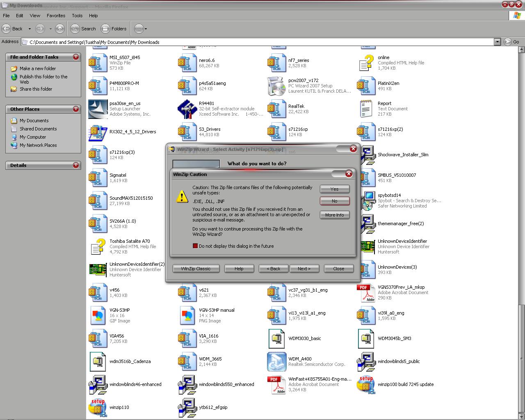Select the UnknownDeviceIdentifier(2) circuit board icon

pos(98,269)
